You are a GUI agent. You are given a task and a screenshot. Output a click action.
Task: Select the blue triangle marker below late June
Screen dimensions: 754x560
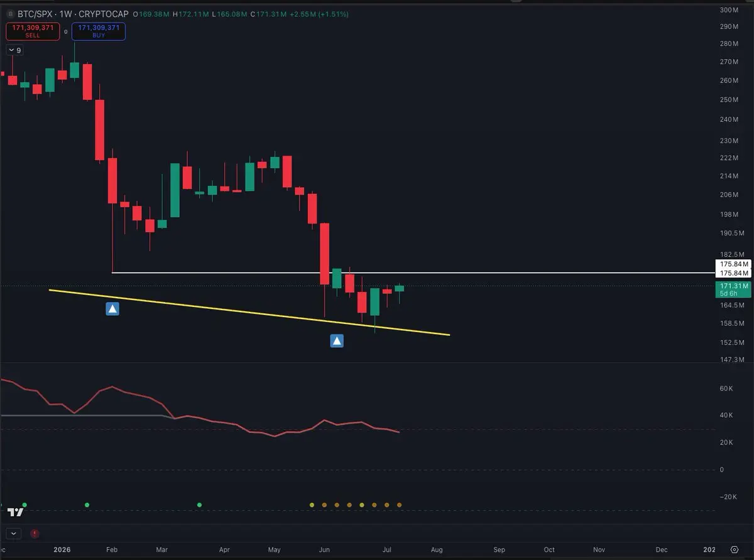click(x=337, y=341)
